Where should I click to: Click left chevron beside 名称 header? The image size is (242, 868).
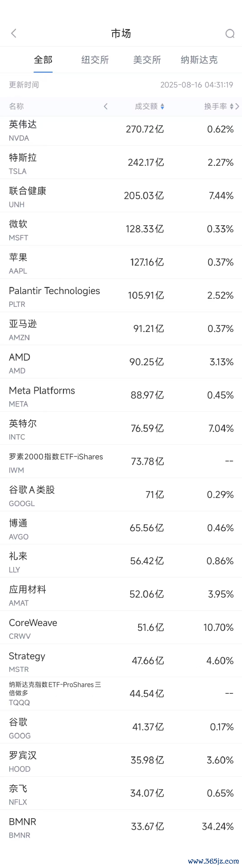106,106
